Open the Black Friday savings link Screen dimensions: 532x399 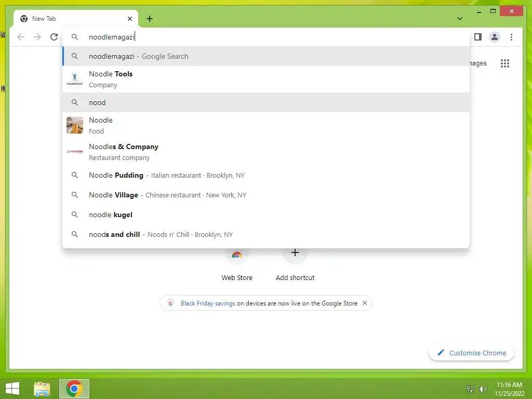pos(208,303)
